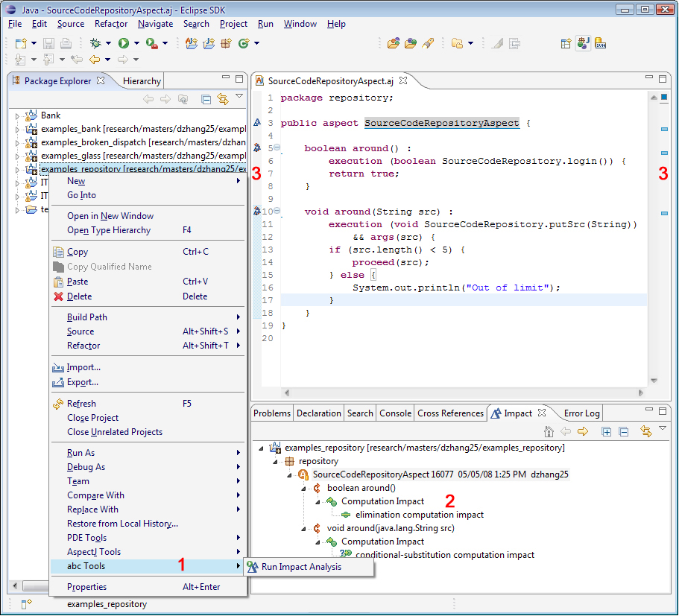The height and width of the screenshot is (616, 679).
Task: Click yellow Back arrow in main toolbar
Action: (95, 60)
